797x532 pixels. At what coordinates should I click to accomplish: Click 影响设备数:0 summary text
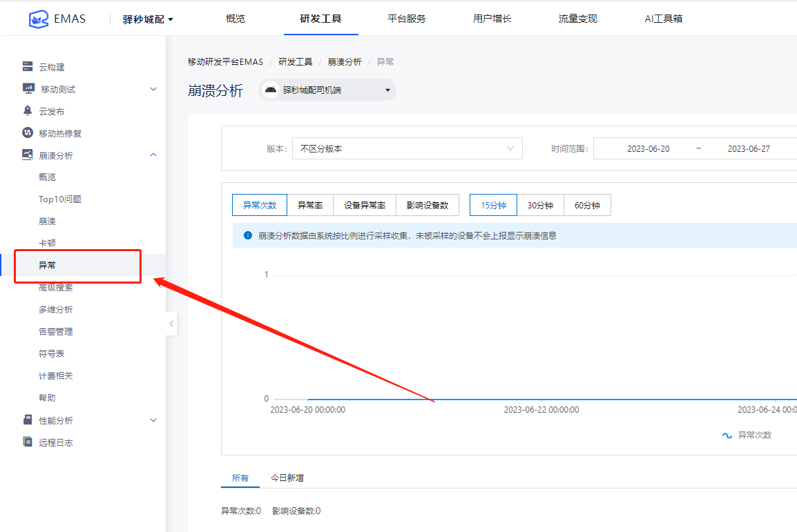[296, 511]
